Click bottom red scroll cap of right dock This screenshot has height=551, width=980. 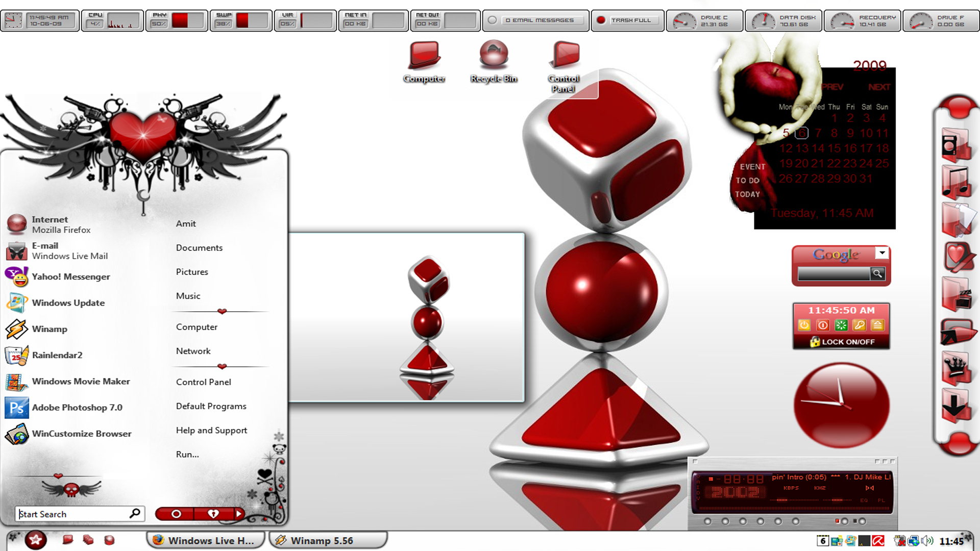tap(959, 443)
